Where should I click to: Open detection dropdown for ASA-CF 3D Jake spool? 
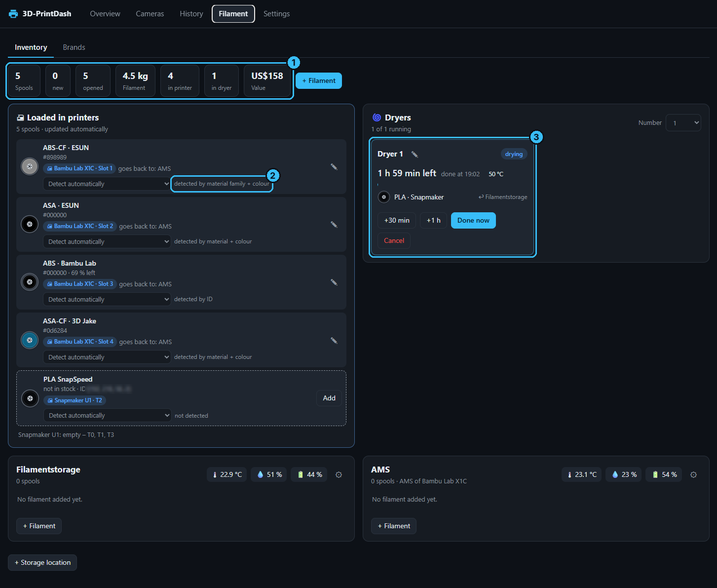click(107, 357)
